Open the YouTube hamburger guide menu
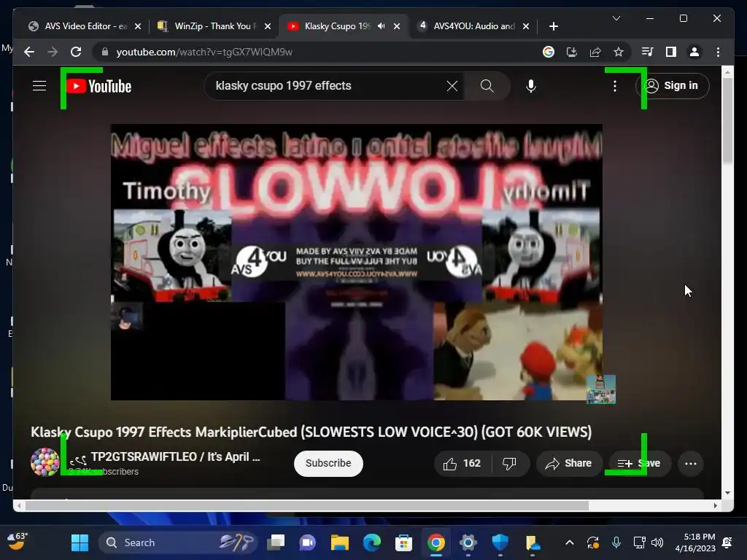The image size is (747, 560). click(x=39, y=86)
